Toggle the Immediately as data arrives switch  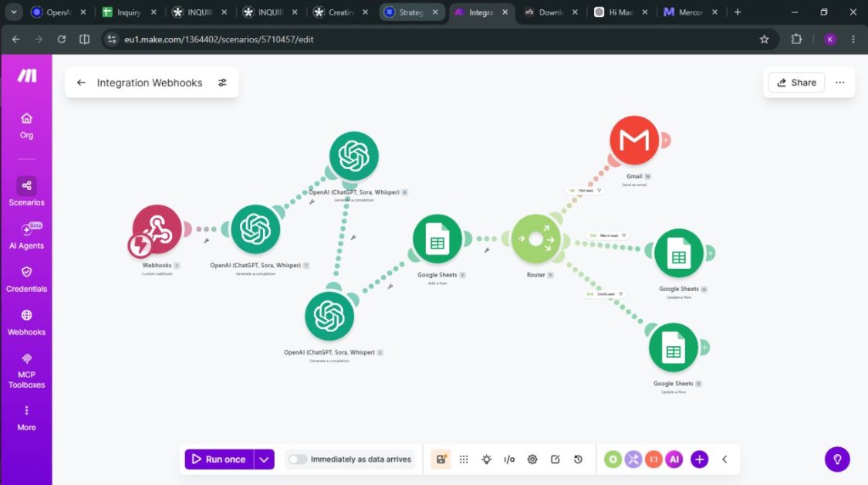click(297, 460)
